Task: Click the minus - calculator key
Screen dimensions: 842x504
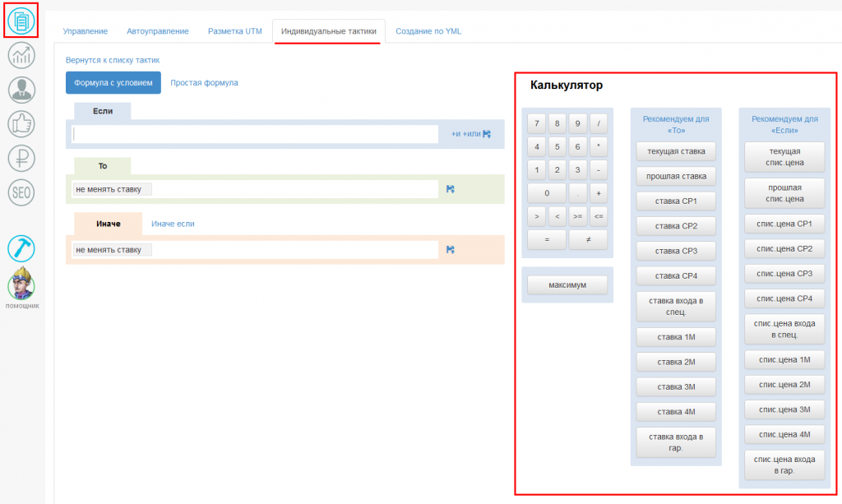Action: [599, 169]
